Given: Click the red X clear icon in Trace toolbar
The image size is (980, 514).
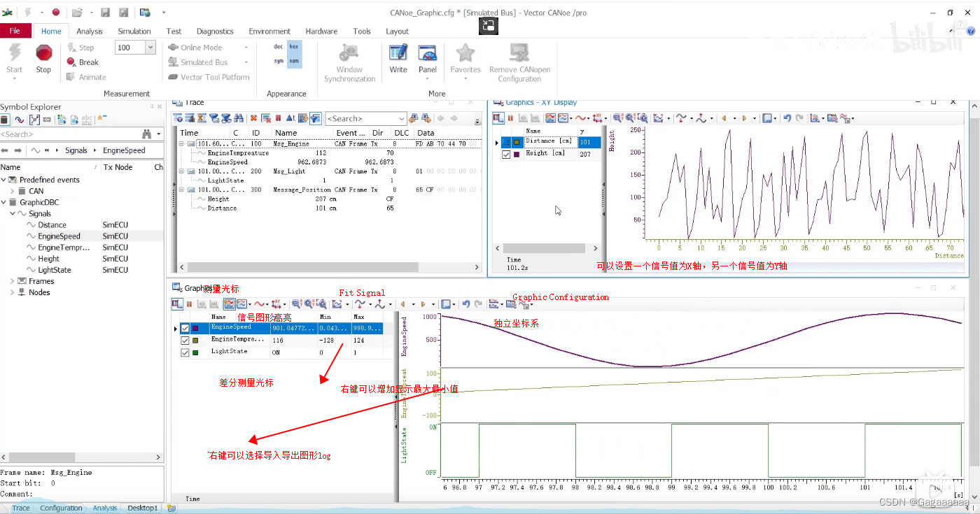Looking at the screenshot, I should point(253,118).
